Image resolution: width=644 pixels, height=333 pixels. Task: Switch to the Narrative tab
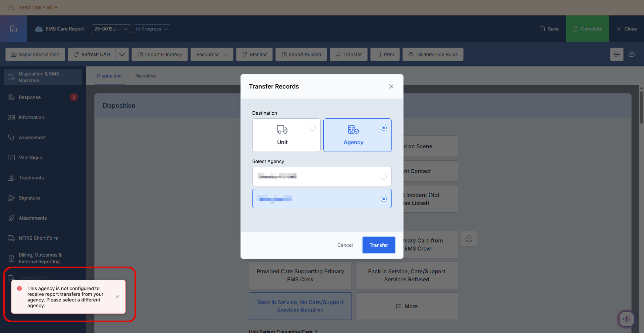coord(146,76)
